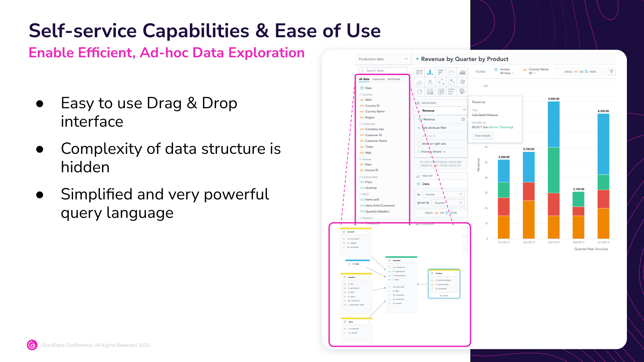Open the "group by Quarter" dropdown
This screenshot has width=644, height=362.
448,203
